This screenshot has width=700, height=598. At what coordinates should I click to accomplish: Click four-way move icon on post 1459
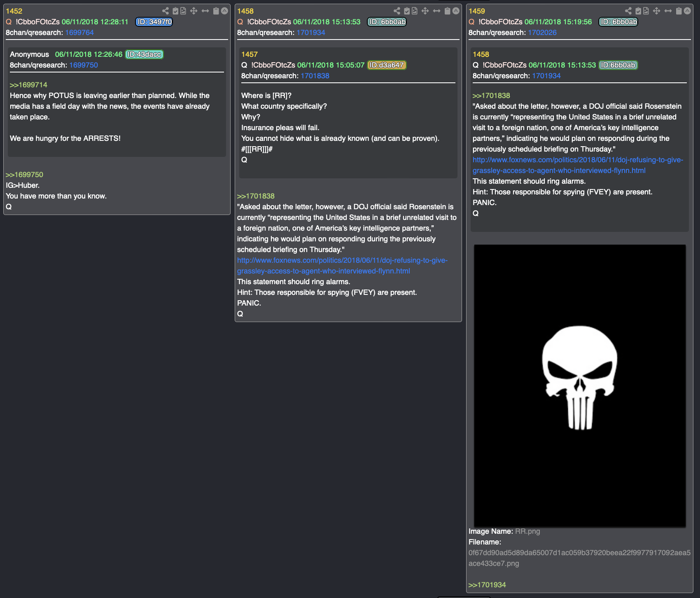coord(656,11)
